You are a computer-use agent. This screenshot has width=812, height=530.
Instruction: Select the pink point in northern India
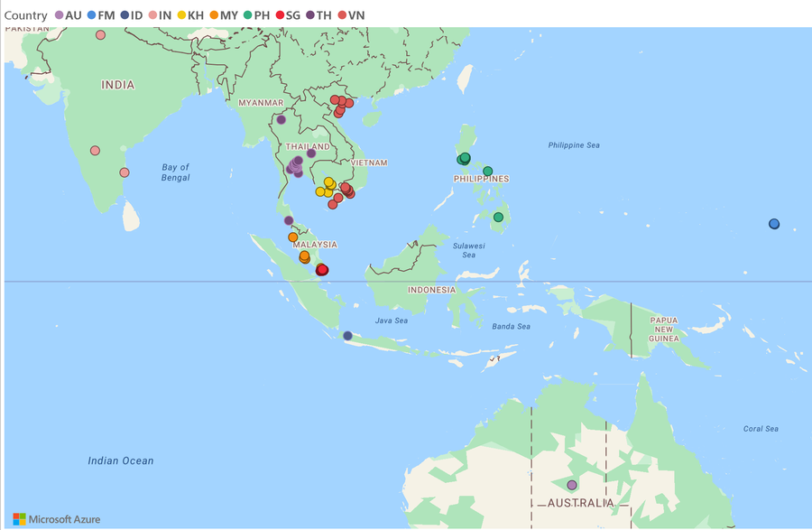100,35
